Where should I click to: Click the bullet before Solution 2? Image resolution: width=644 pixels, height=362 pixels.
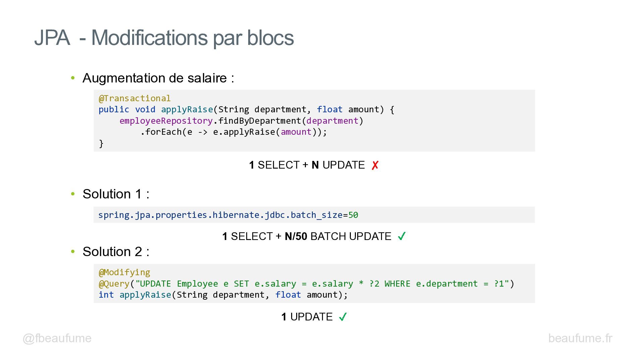pos(73,252)
